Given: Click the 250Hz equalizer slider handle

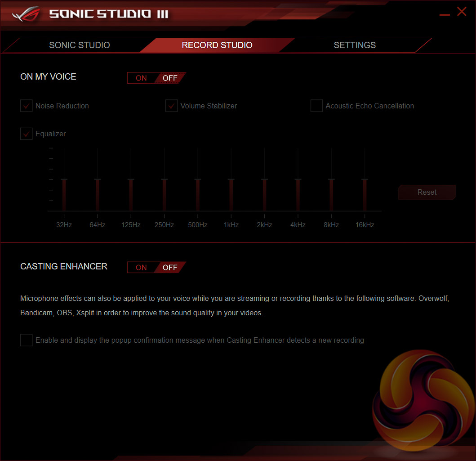Looking at the screenshot, I should (x=164, y=180).
